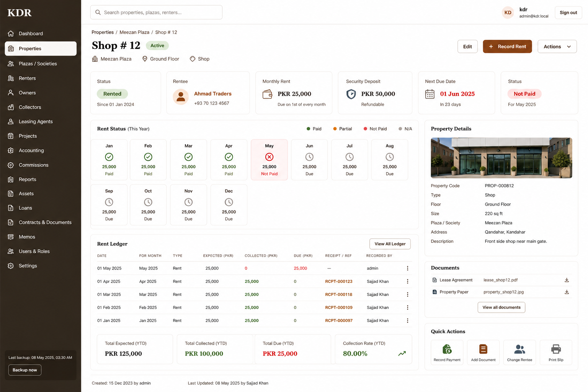Open the Meezan Plaza breadcrumb link

point(134,32)
